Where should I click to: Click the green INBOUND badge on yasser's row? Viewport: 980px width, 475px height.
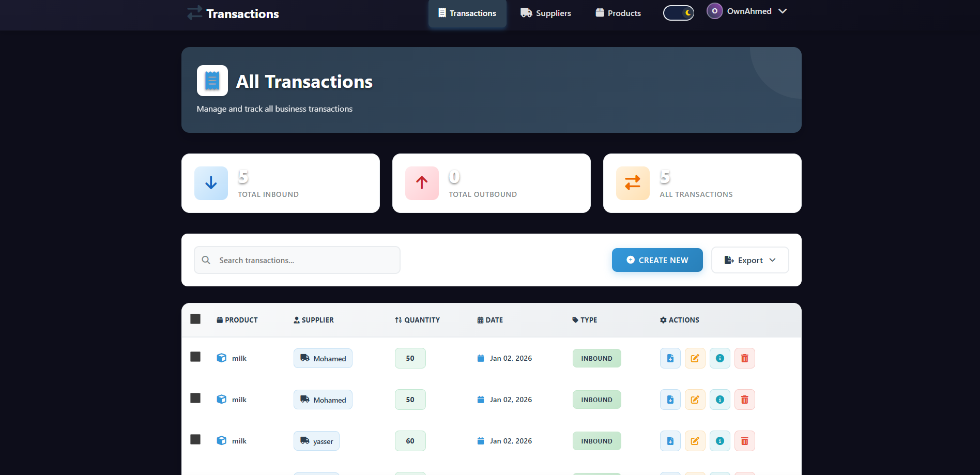[596, 440]
